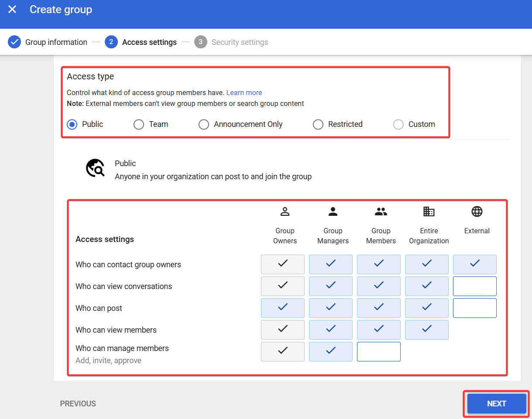Image resolution: width=532 pixels, height=419 pixels.
Task: Click the 'Entire Organization' column header text
Action: (x=429, y=236)
